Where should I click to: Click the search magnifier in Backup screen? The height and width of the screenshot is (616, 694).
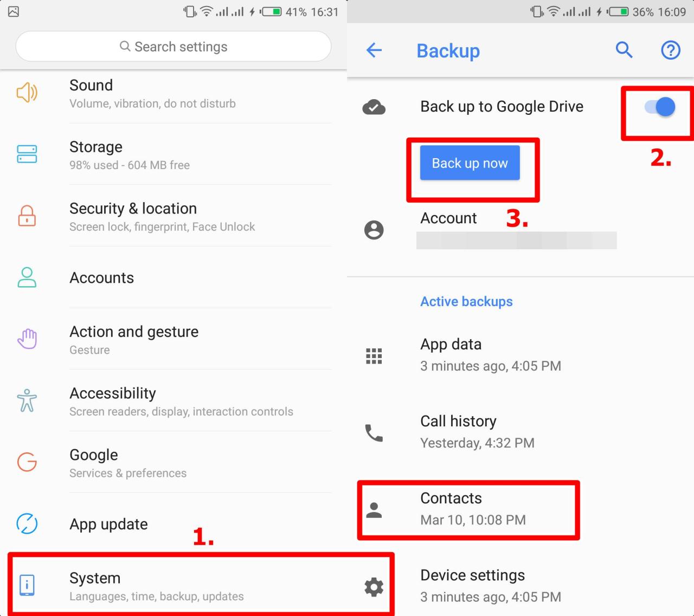624,50
